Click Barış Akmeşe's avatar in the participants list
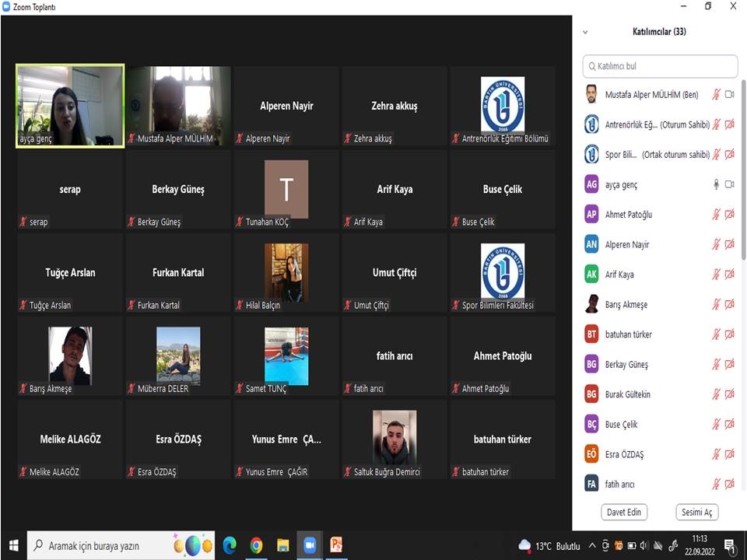Screen dimensions: 747x560 pos(591,305)
